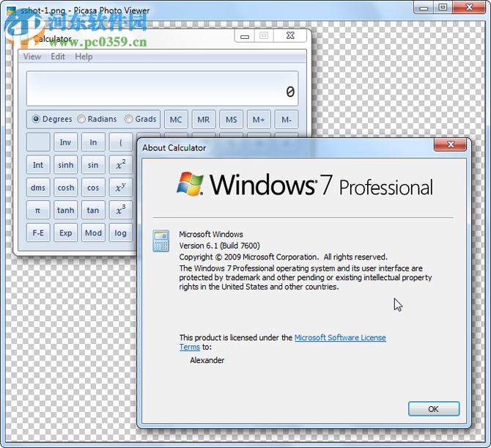Maximize the Picasa Photo Viewer window
This screenshot has width=491, height=448.
(443, 7)
